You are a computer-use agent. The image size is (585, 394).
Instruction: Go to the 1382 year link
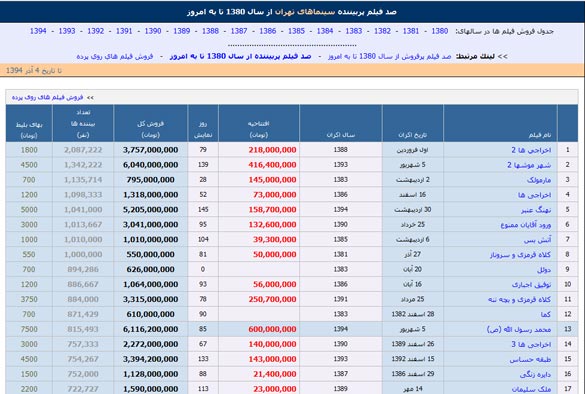tap(382, 31)
